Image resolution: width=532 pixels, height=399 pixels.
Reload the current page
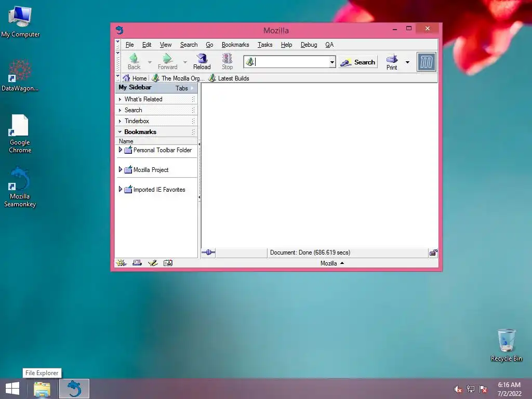202,61
